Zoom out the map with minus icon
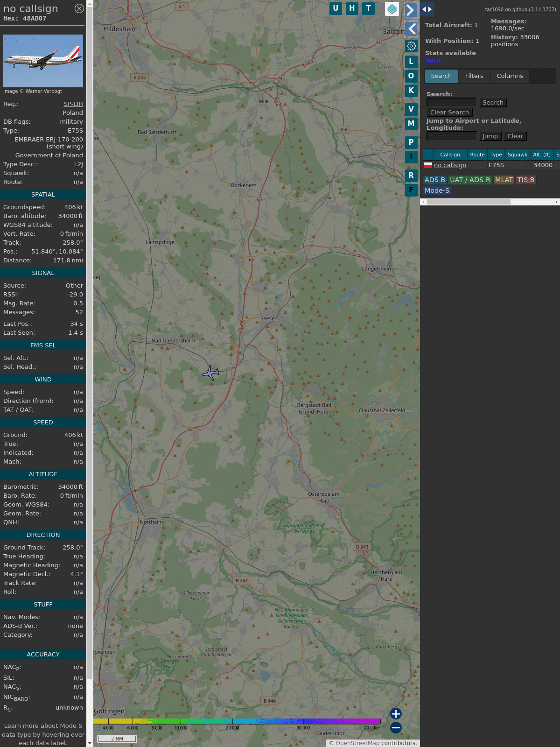This screenshot has width=560, height=747. coord(396,727)
